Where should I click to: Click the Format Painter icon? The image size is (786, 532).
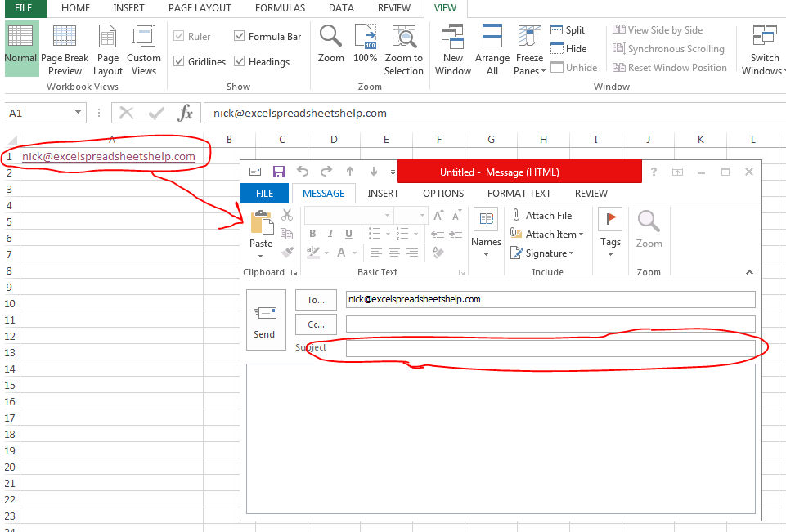[x=287, y=252]
